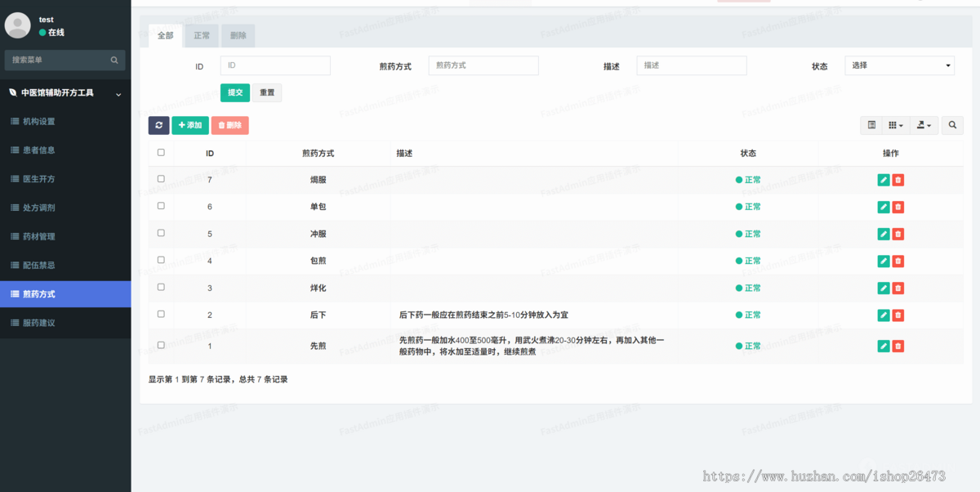
Task: Open the export data dropdown
Action: 924,125
